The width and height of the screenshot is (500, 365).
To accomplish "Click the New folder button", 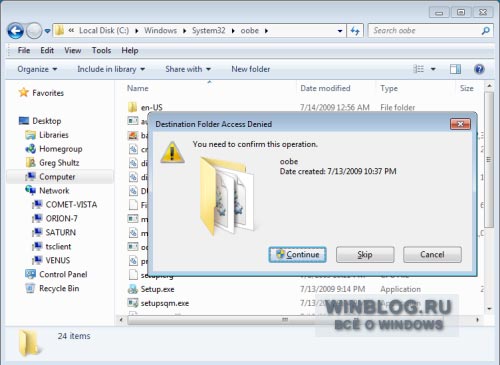I will pos(251,69).
